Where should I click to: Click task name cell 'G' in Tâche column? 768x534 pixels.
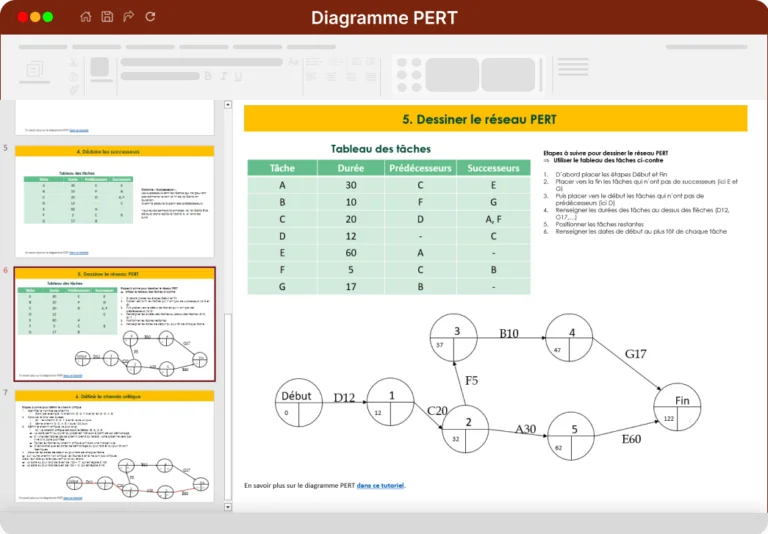tap(282, 287)
